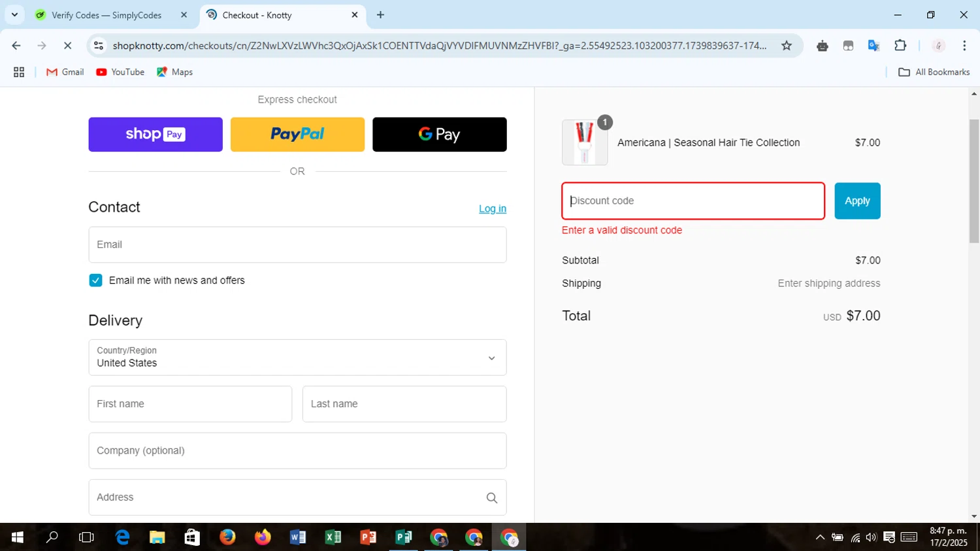The height and width of the screenshot is (551, 980).
Task: Open the Chrome three-dot menu
Action: click(x=964, y=46)
